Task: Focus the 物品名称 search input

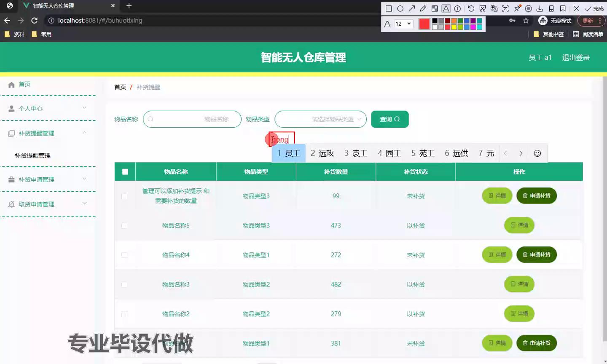Action: 192,119
